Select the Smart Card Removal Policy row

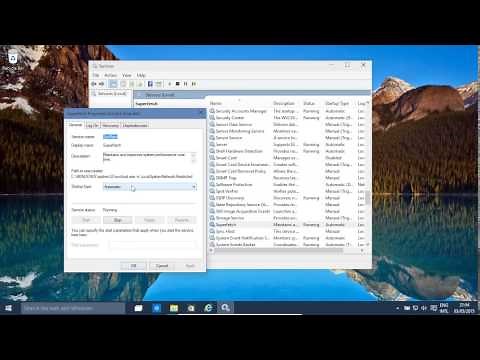[287, 171]
